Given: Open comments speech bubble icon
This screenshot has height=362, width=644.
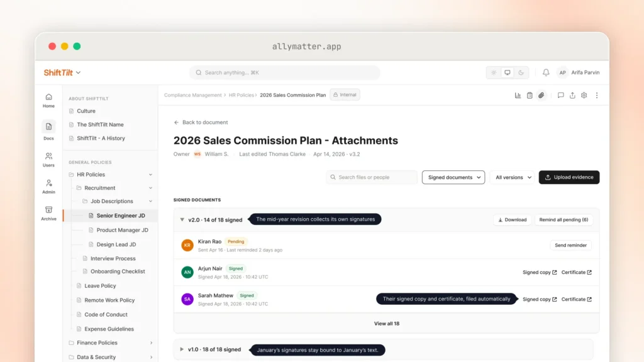Looking at the screenshot, I should [560, 96].
